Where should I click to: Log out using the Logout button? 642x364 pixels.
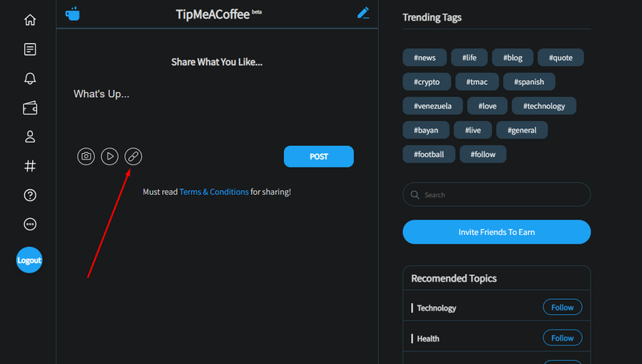30,260
